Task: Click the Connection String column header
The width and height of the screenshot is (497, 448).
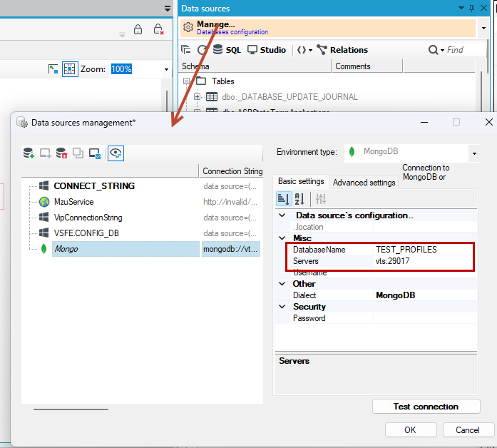Action: coord(231,171)
